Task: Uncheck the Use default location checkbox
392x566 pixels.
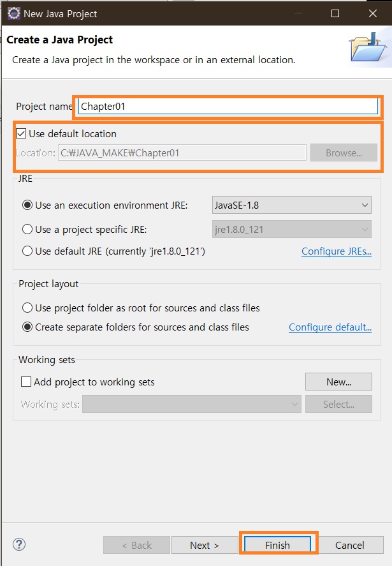Action: click(21, 134)
